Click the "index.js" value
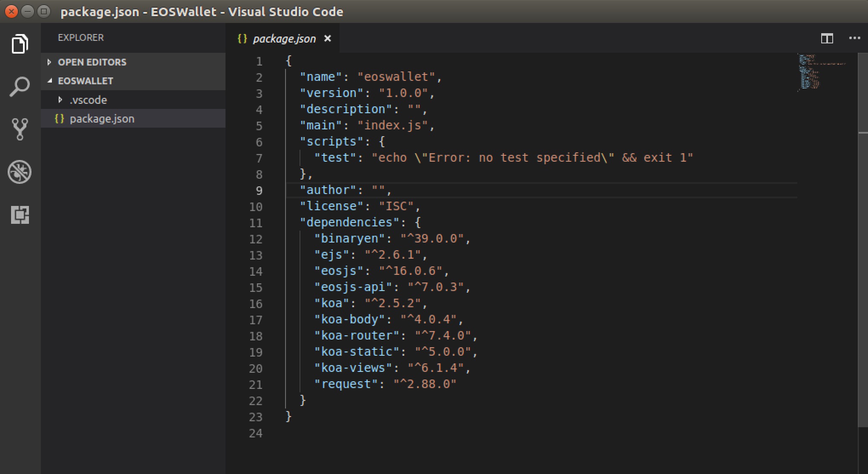The image size is (868, 474). (393, 126)
